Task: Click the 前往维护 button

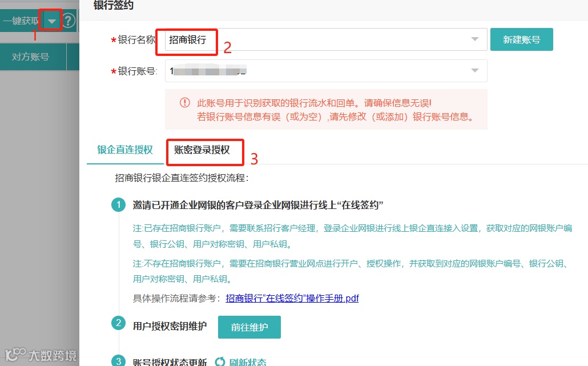Action: 249,327
